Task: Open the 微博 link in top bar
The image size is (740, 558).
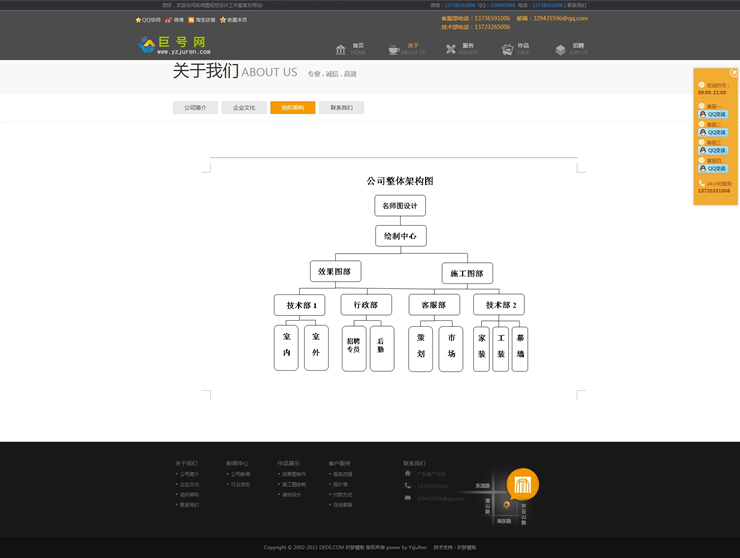Action: click(175, 20)
